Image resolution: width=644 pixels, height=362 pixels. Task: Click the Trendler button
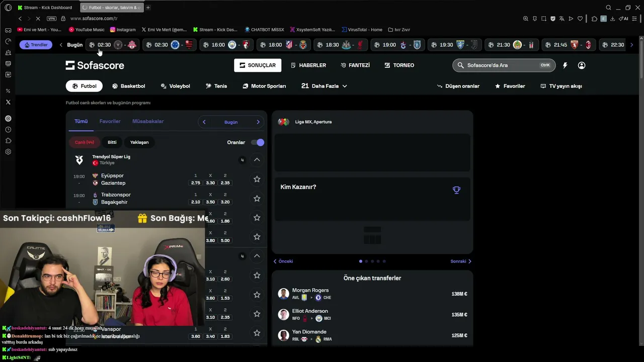click(x=36, y=45)
